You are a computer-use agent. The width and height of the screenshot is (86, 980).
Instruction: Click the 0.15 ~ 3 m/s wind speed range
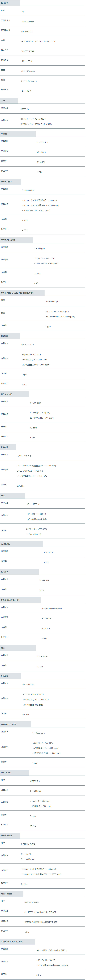[x=42, y=657]
